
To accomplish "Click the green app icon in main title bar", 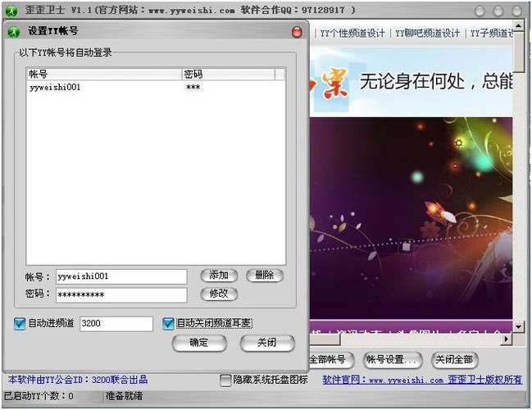I will coord(11,11).
